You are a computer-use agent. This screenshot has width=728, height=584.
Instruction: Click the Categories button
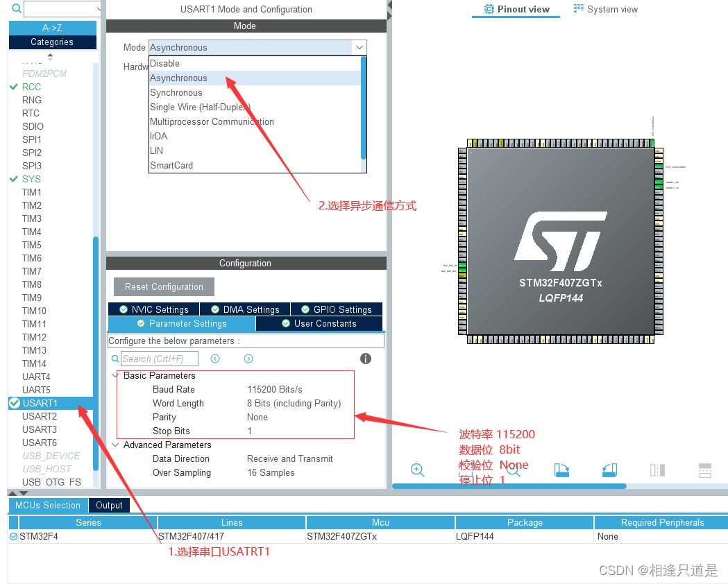coord(53,42)
